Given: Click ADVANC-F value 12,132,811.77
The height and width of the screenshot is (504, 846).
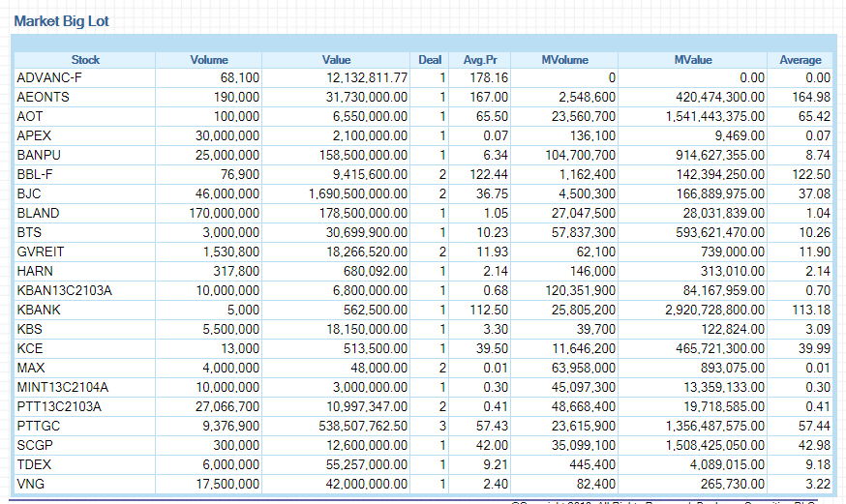Looking at the screenshot, I should (x=367, y=78).
